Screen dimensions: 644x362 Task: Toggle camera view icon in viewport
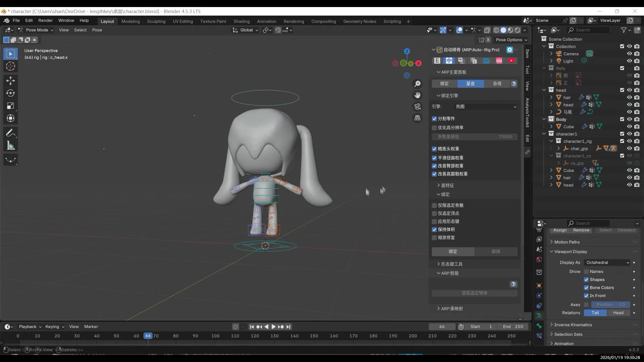click(417, 107)
